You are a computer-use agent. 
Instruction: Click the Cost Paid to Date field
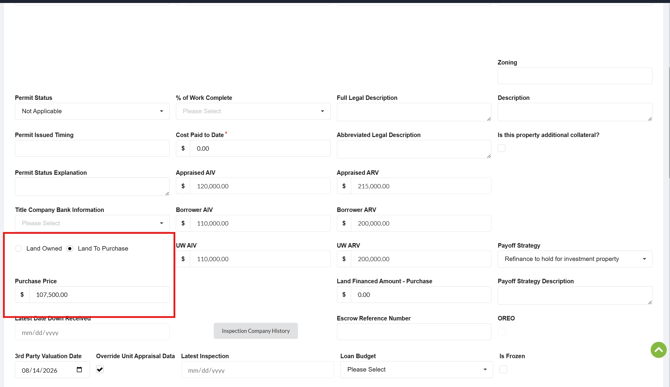tap(260, 149)
